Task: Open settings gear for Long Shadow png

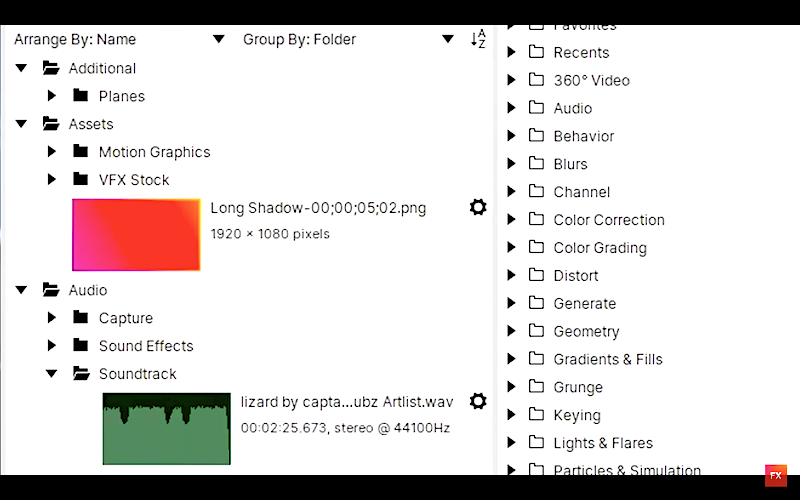Action: pos(478,207)
